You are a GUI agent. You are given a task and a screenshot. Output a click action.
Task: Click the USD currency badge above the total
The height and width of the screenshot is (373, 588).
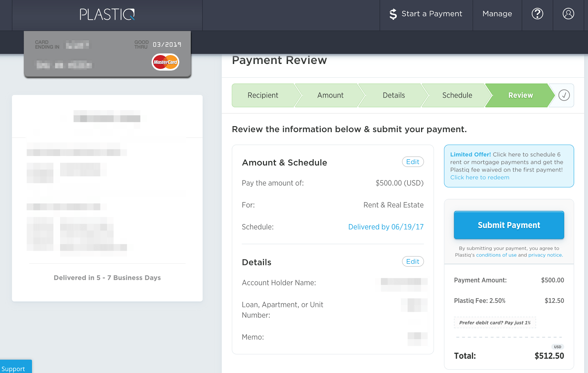coord(557,347)
